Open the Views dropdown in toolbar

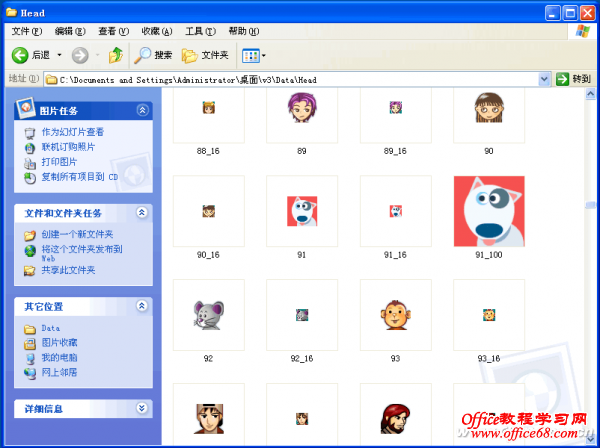click(253, 55)
